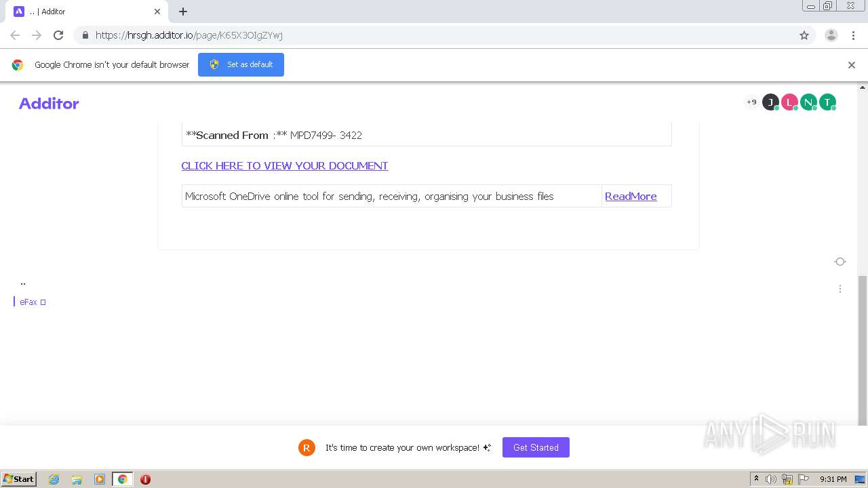Open the eFax outline entry
The width and height of the screenshot is (868, 488).
click(33, 302)
